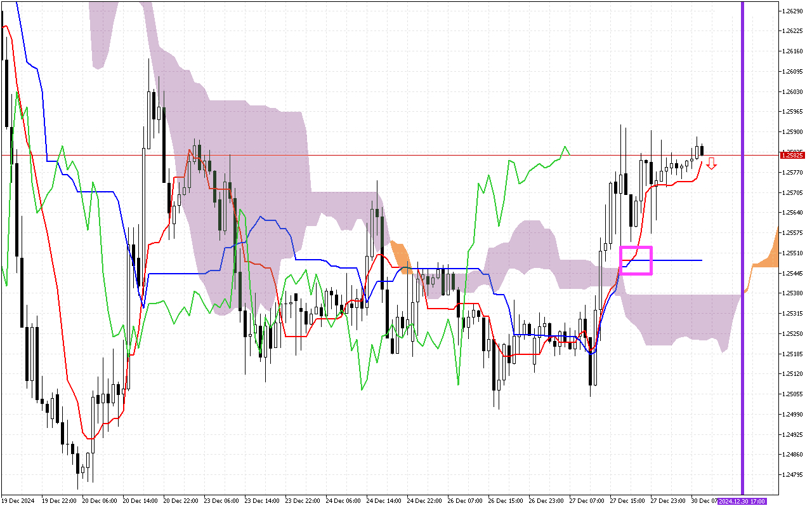The height and width of the screenshot is (508, 812).
Task: Click the 1.25120 price label
Action: (792, 374)
